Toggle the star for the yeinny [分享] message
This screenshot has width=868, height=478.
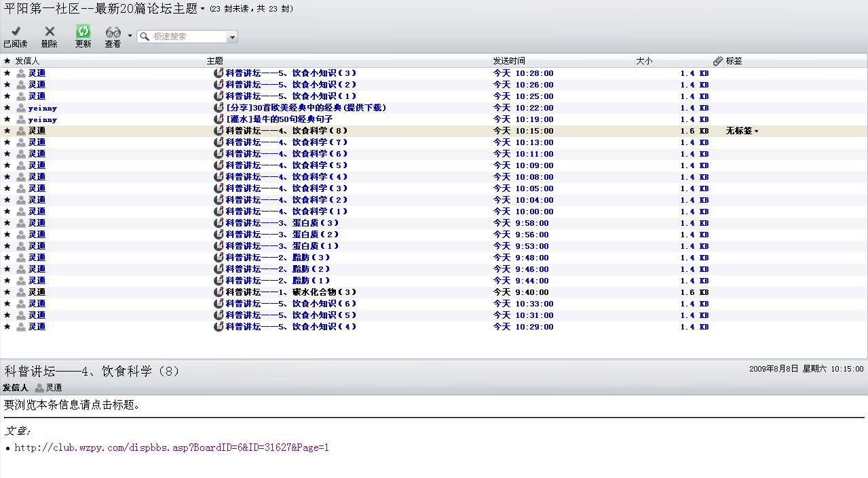[x=7, y=108]
